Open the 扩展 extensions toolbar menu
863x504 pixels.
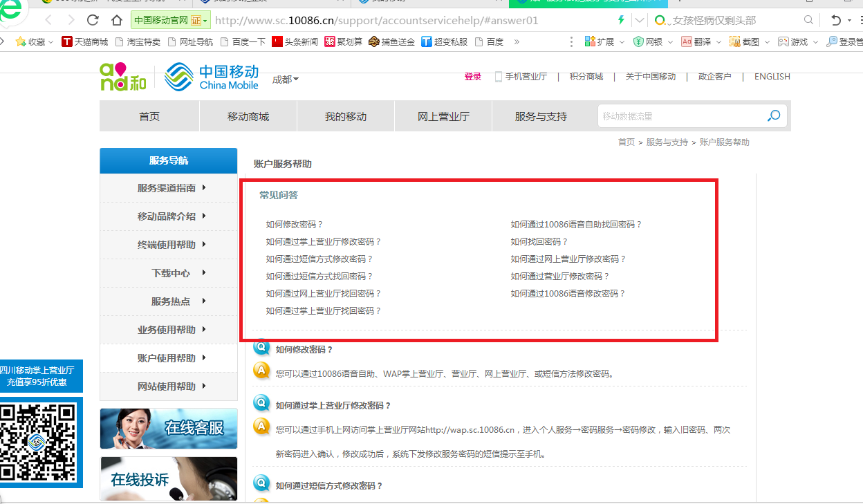point(605,41)
